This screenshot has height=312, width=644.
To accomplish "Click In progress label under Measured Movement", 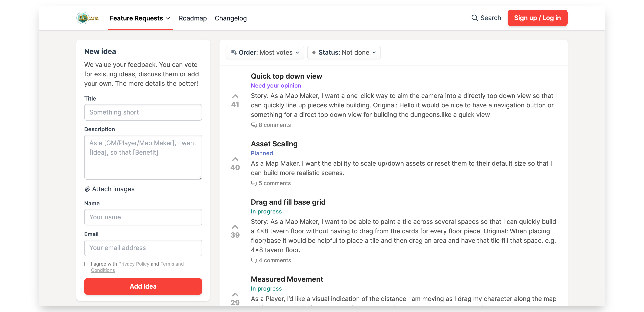I will 266,289.
